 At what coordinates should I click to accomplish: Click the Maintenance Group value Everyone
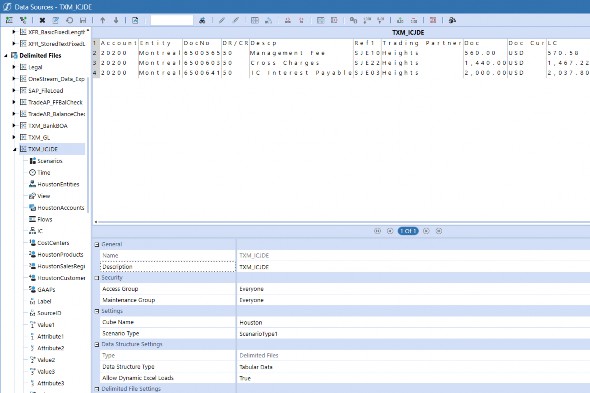tap(252, 300)
